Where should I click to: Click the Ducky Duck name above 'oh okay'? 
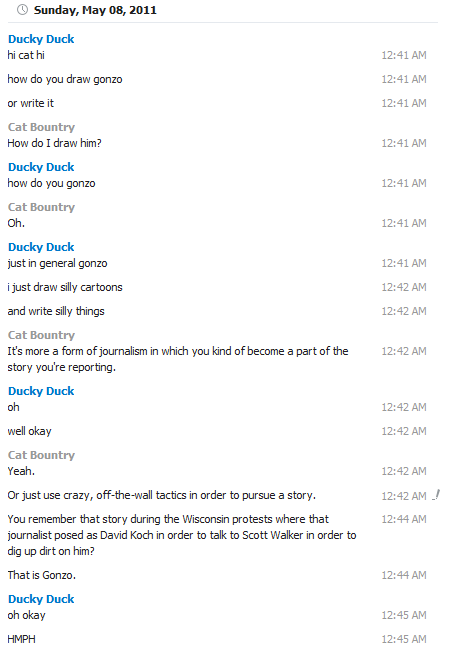click(x=41, y=599)
